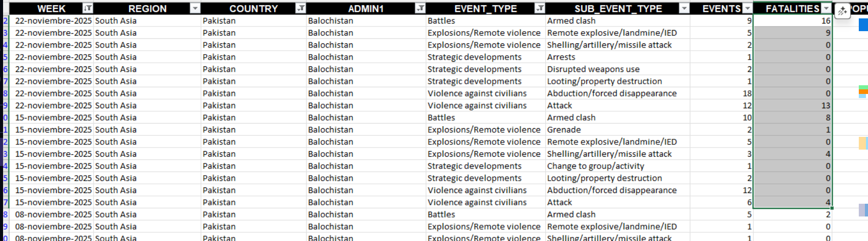Click the 'Arrests' sub-event cell

(x=561, y=57)
